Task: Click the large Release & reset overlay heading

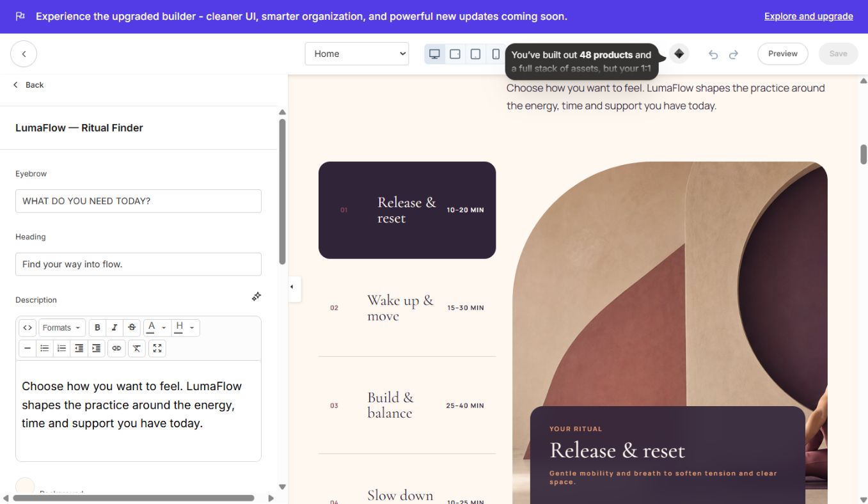Action: [x=617, y=451]
